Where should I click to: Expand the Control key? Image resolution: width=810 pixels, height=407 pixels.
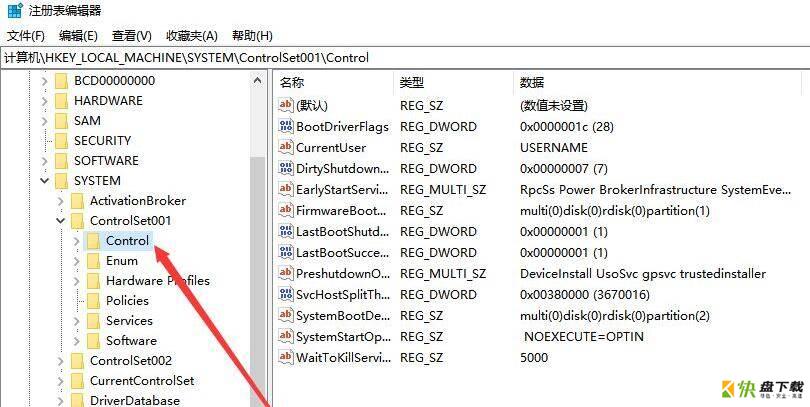click(76, 241)
